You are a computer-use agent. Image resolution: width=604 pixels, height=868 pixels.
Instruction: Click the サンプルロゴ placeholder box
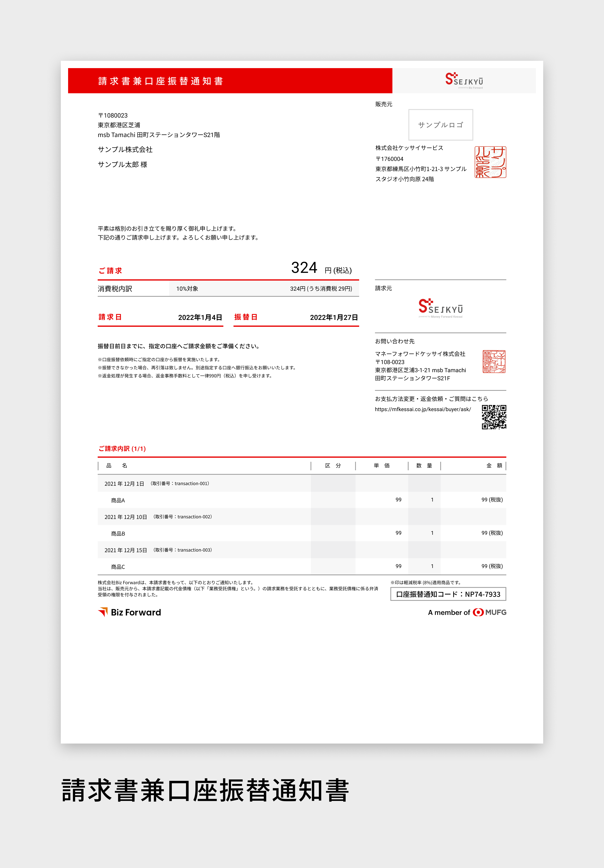441,125
